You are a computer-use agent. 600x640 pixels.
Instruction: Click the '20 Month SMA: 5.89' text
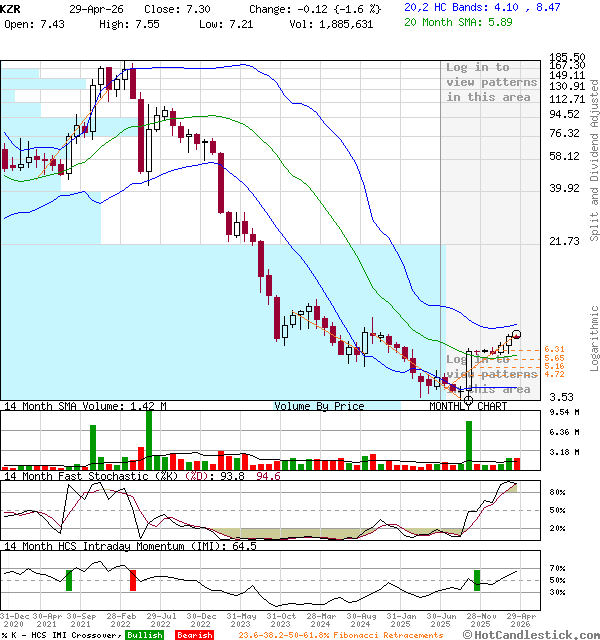[457, 21]
